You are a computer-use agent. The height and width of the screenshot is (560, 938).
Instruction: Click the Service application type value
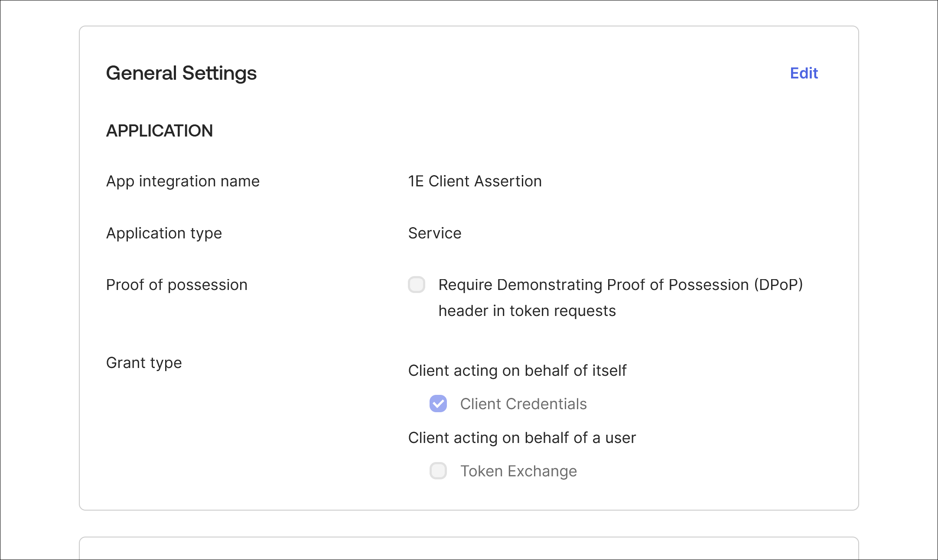click(435, 233)
